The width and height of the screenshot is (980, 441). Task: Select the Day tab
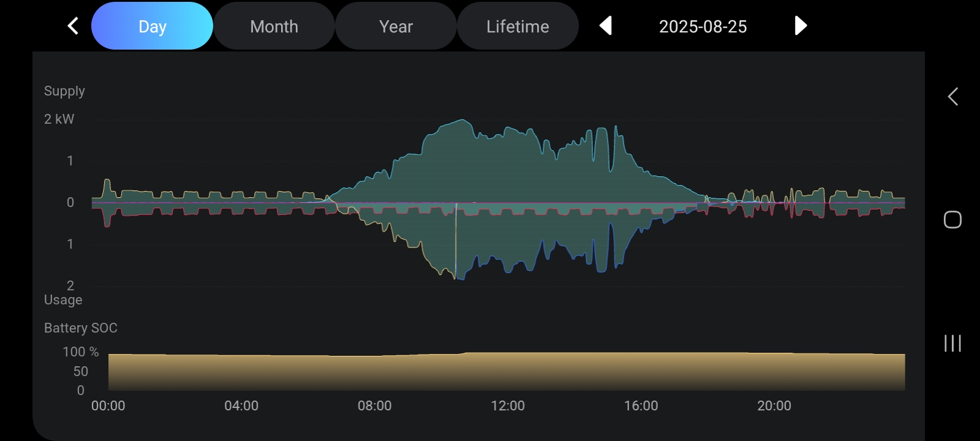click(152, 26)
